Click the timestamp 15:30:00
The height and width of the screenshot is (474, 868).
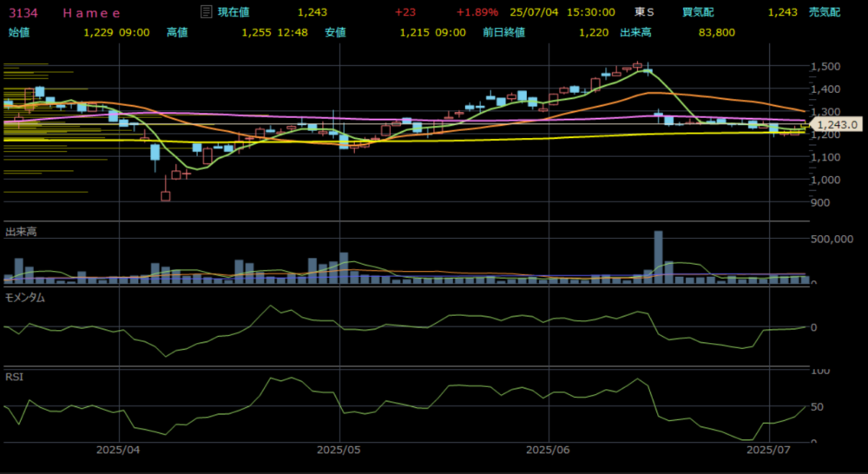pos(590,12)
